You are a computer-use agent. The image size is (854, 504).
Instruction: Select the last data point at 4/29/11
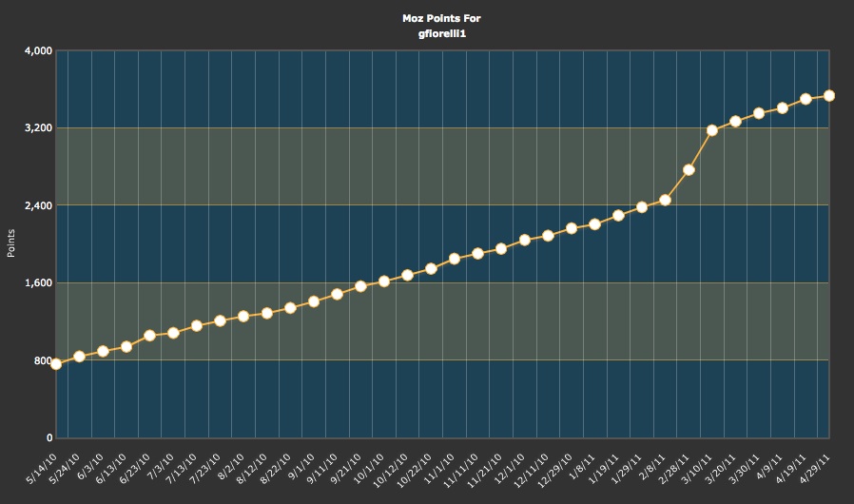(829, 95)
